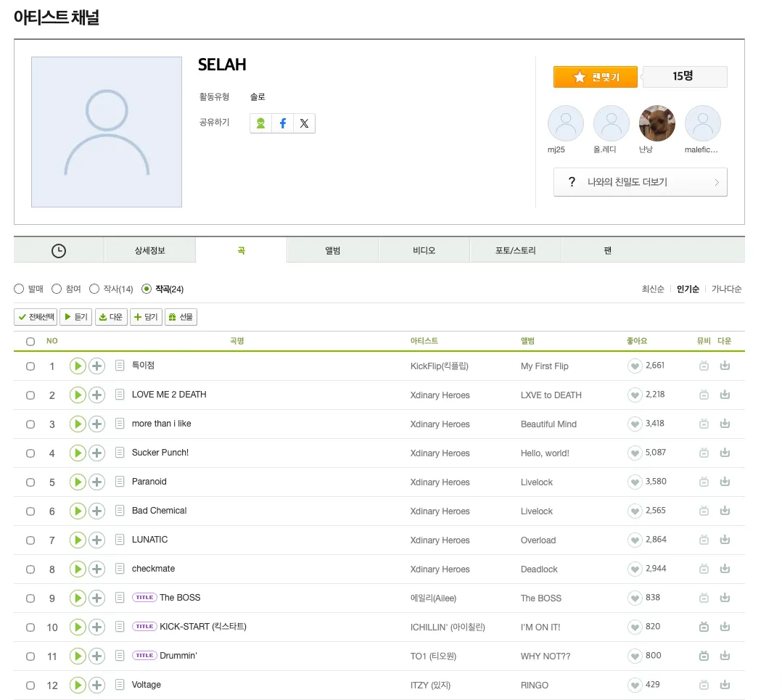Tick checkbox for Bad Chemical
782x700 pixels.
30,511
